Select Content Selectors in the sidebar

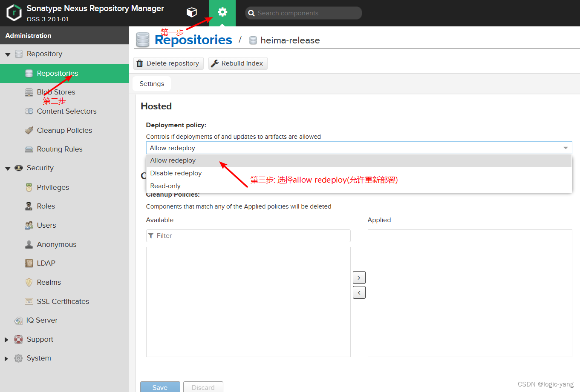pyautogui.click(x=66, y=111)
